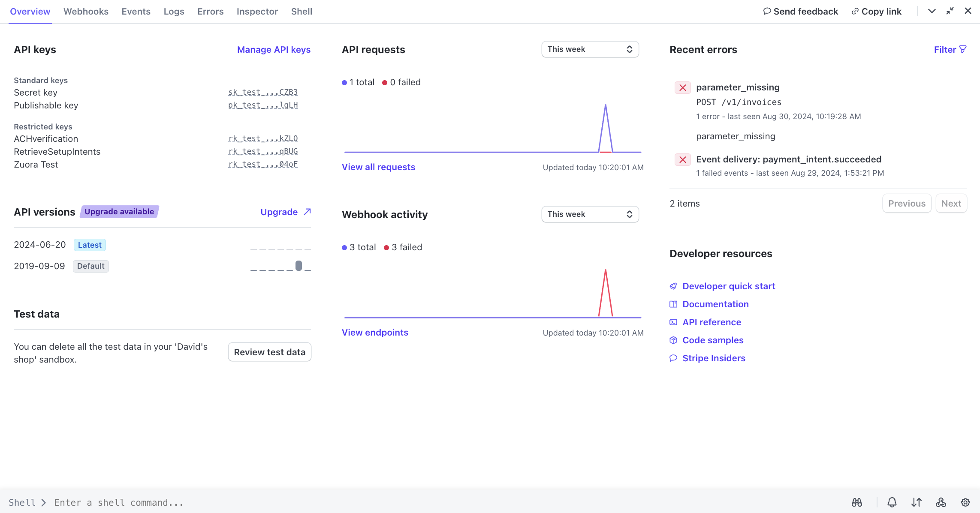
Task: Switch to the Webhooks tab
Action: (86, 12)
